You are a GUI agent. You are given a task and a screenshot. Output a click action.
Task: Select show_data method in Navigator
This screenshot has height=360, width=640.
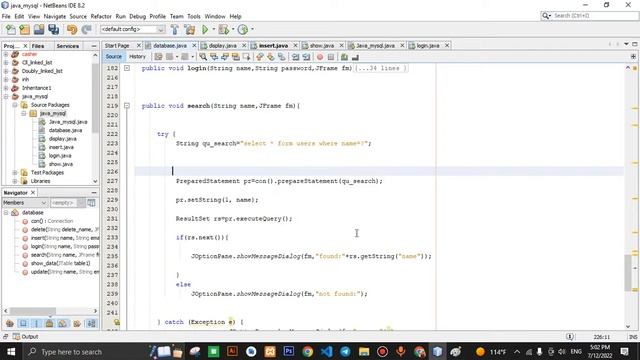pos(56,263)
